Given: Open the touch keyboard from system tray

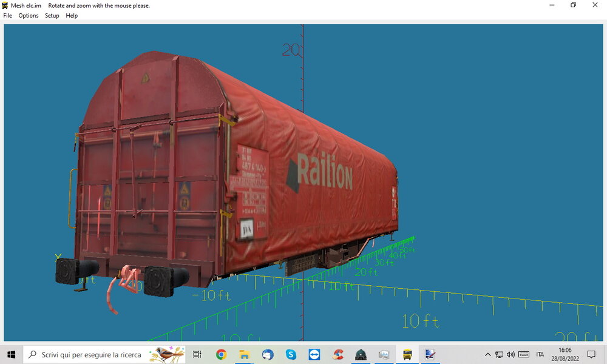Looking at the screenshot, I should (x=524, y=354).
